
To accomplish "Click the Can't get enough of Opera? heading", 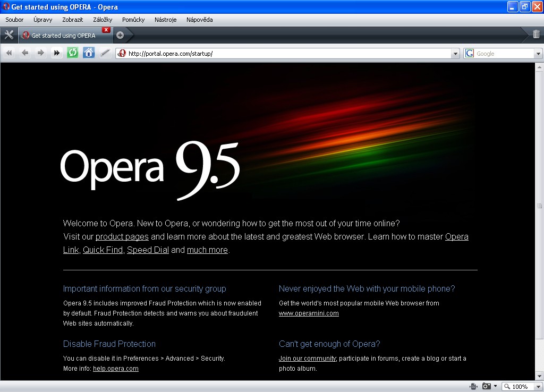I will tap(329, 344).
